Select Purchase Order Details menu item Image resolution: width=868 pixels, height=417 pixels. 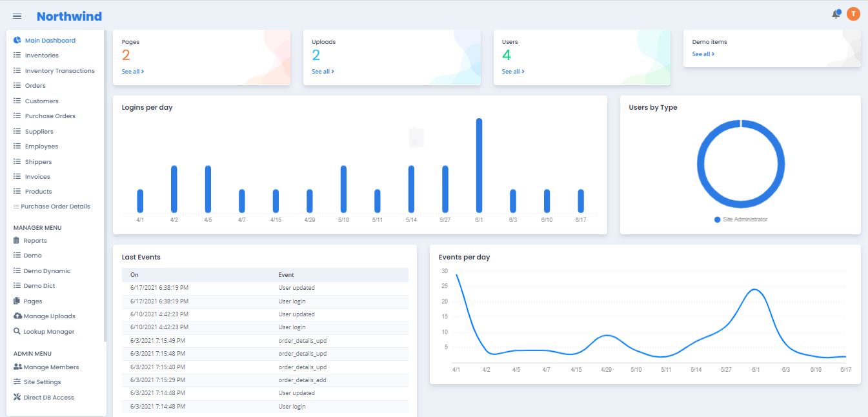tap(55, 207)
